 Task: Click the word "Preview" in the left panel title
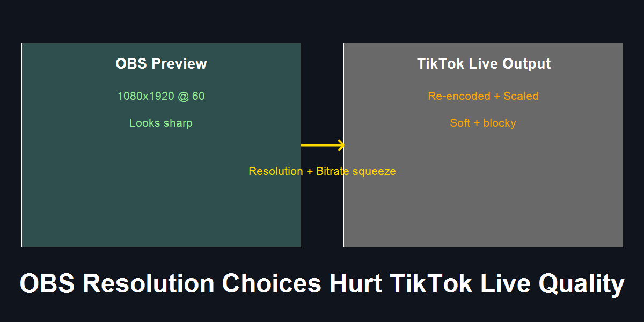click(x=179, y=64)
